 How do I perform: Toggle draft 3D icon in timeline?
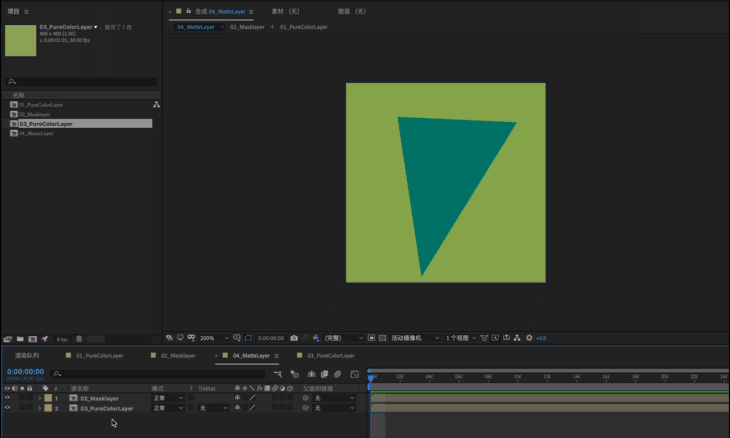294,374
